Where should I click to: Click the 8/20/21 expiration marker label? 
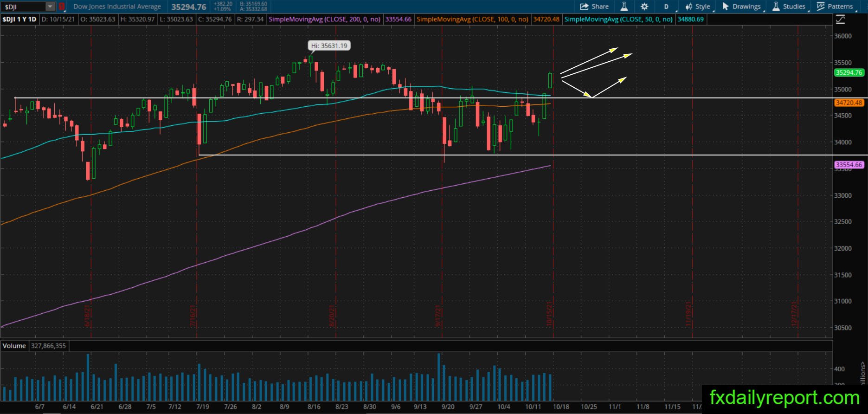click(x=332, y=316)
